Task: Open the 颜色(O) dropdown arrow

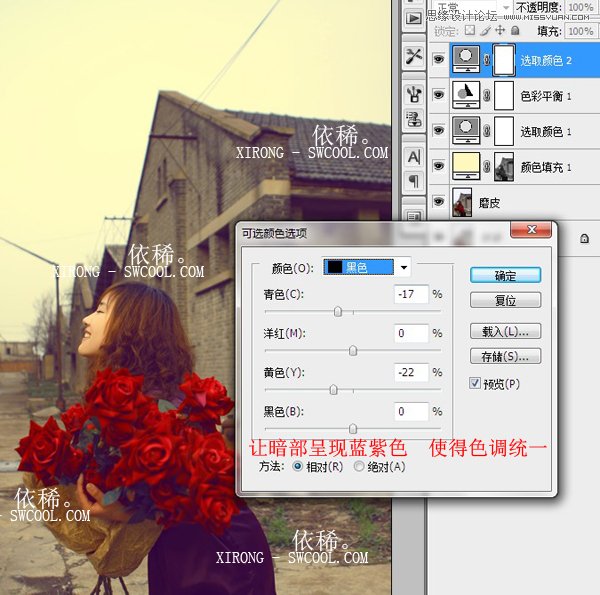Action: (x=404, y=267)
